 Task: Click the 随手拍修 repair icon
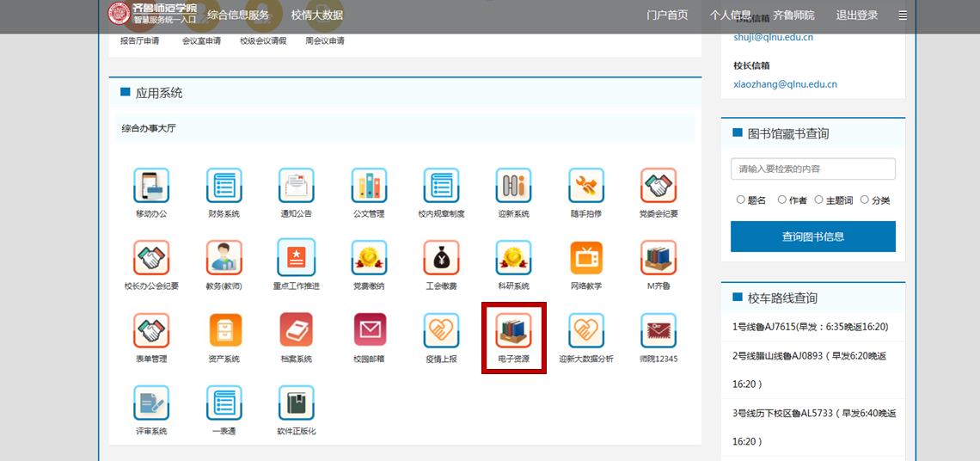[x=585, y=186]
